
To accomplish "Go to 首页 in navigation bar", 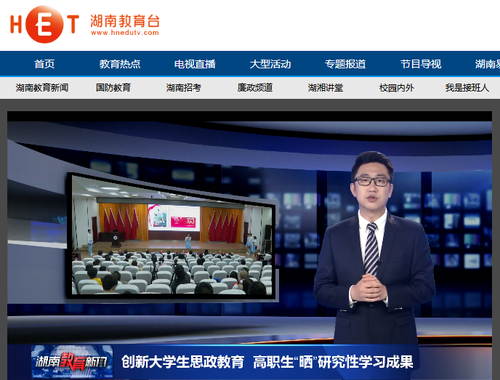I will tap(44, 64).
